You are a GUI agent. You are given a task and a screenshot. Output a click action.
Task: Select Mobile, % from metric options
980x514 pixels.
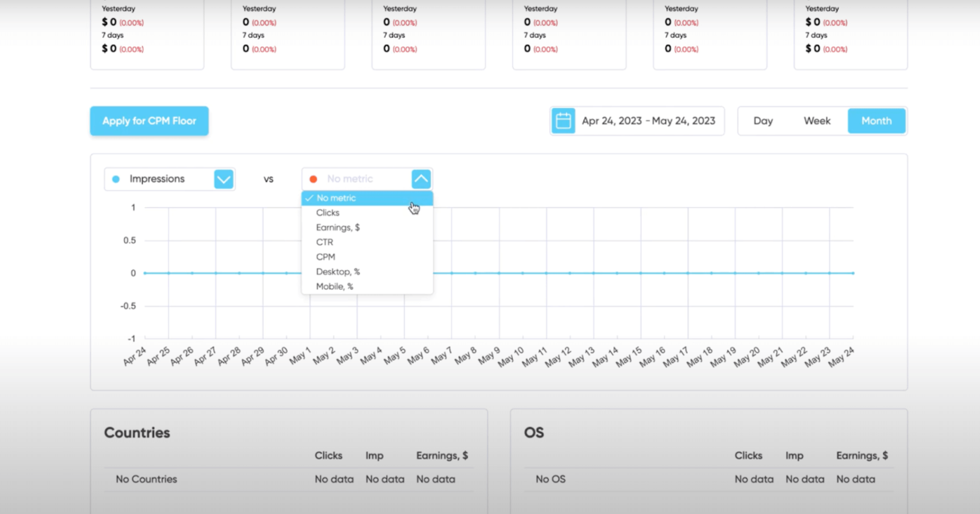[334, 287]
